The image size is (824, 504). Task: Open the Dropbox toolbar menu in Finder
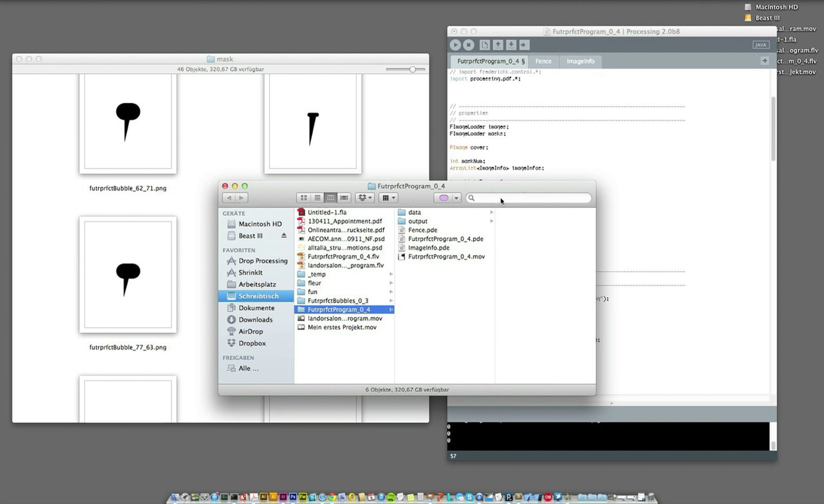coord(365,198)
